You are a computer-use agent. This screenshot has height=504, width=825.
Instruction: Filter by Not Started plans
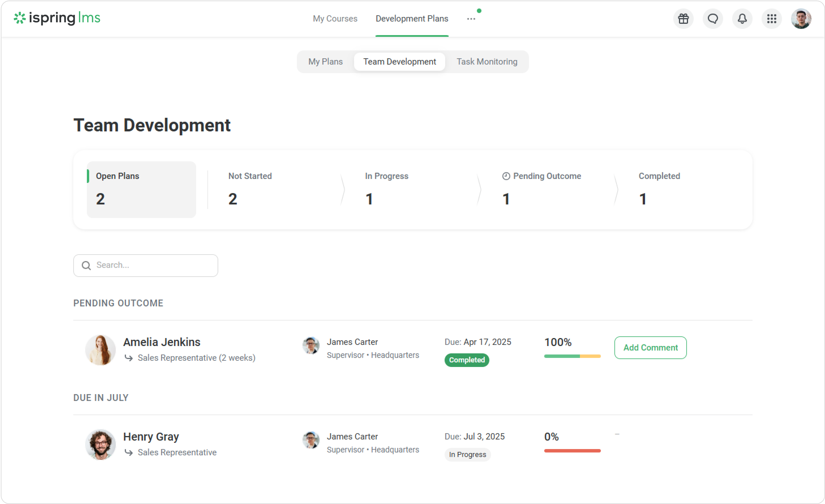click(x=250, y=189)
